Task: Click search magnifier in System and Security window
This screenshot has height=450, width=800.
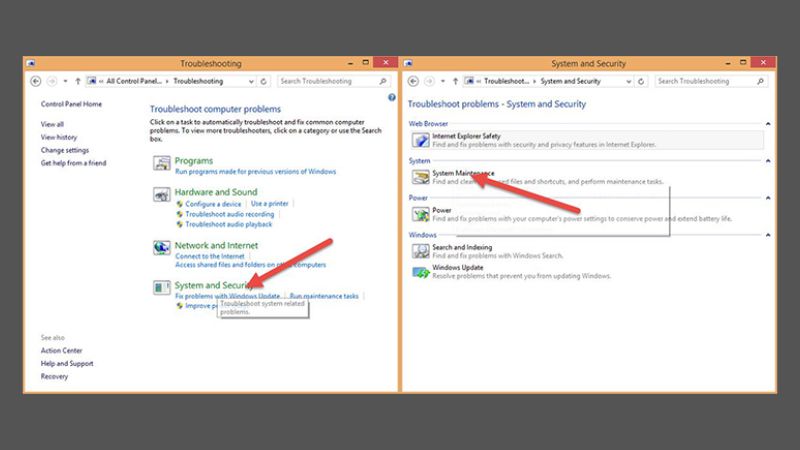Action: (x=760, y=81)
